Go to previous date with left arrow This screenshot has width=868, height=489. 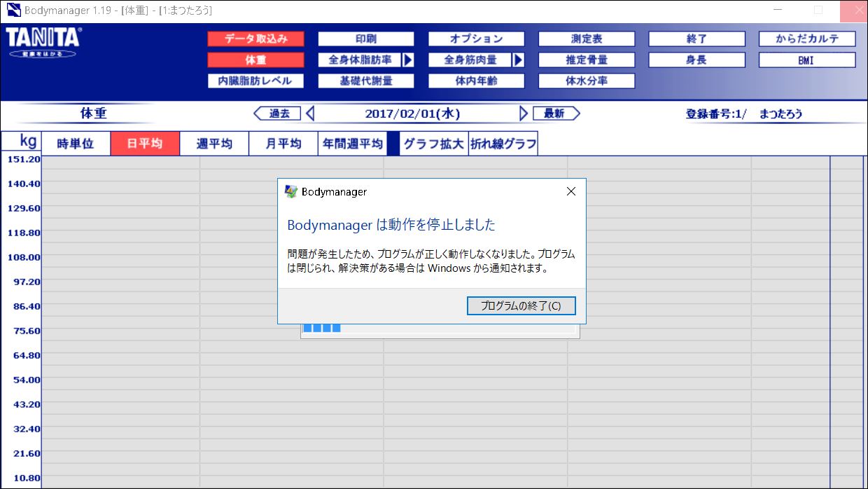[310, 113]
